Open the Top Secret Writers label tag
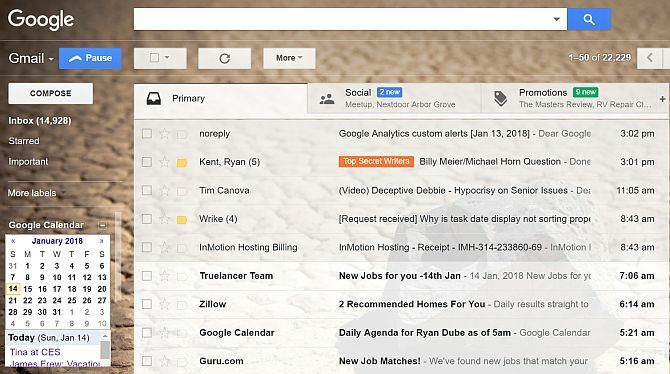 pyautogui.click(x=376, y=161)
